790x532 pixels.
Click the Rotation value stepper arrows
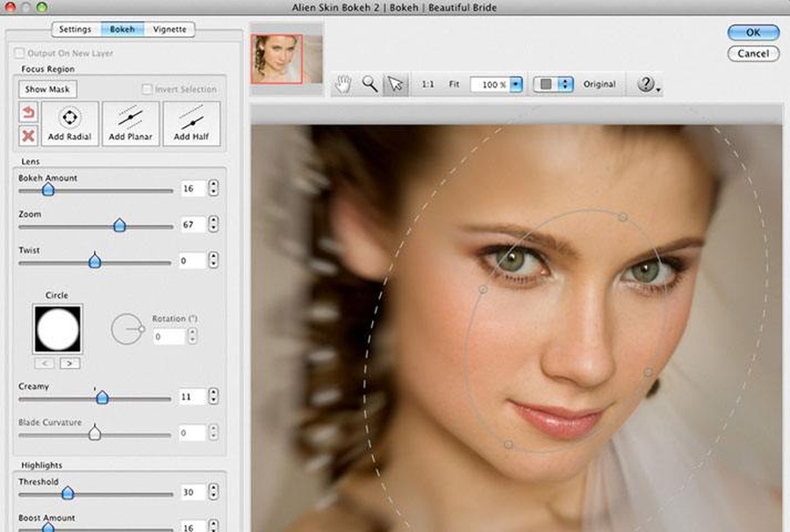[192, 336]
